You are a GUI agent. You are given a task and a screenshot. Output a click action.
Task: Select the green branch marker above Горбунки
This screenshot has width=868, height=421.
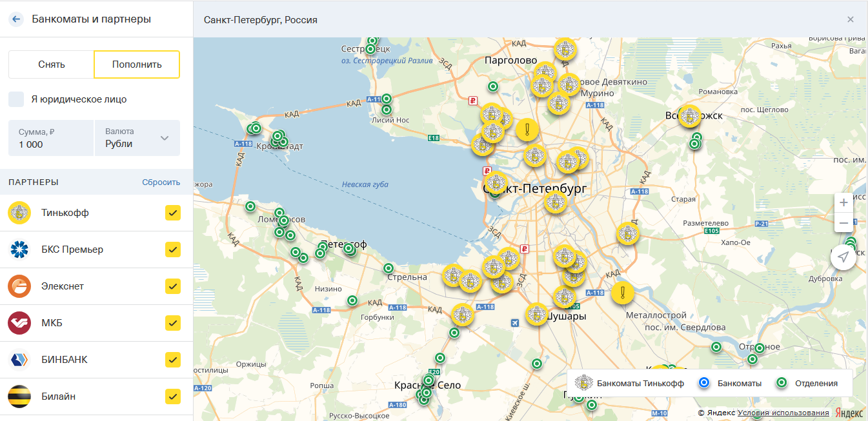click(352, 300)
